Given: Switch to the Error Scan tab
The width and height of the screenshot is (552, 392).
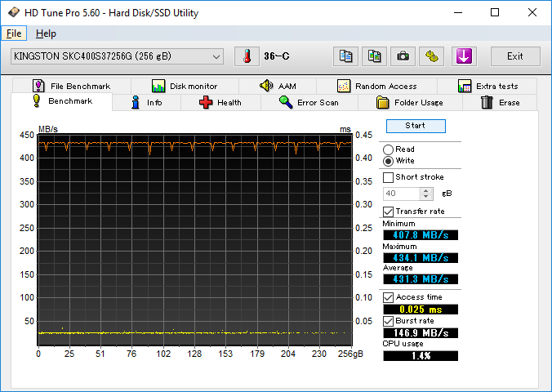Looking at the screenshot, I should (x=309, y=103).
